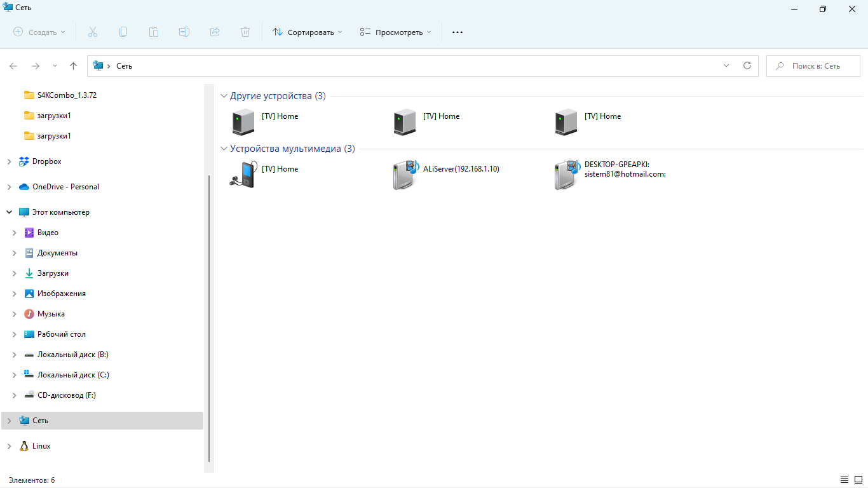This screenshot has height=488, width=868.
Task: Click the Delete trash icon
Action: (x=245, y=32)
